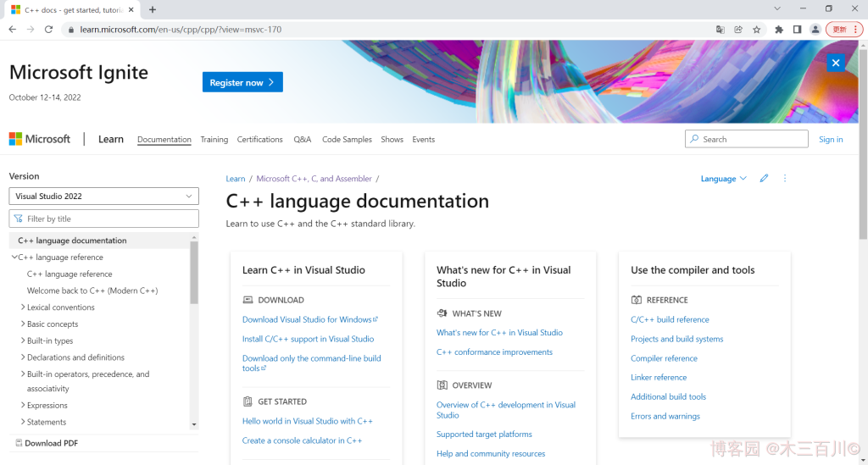Screen dimensions: 868x465
Task: Click the Filter by title field
Action: pos(103,219)
